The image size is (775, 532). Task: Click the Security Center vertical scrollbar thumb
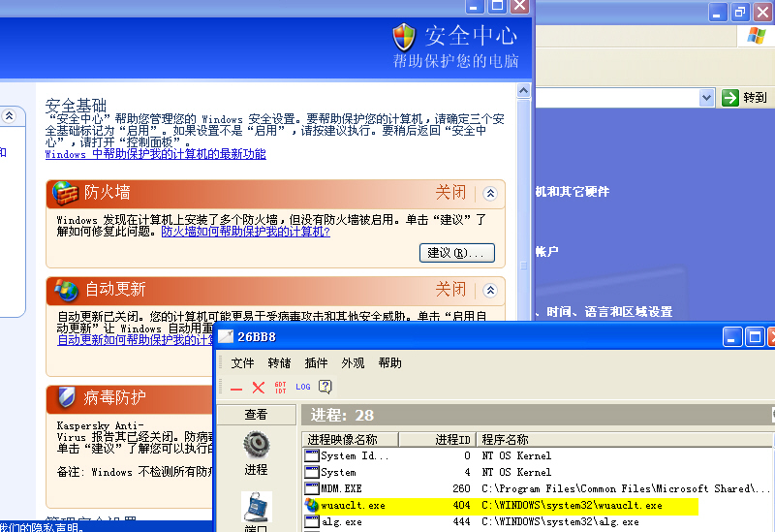coord(523,266)
